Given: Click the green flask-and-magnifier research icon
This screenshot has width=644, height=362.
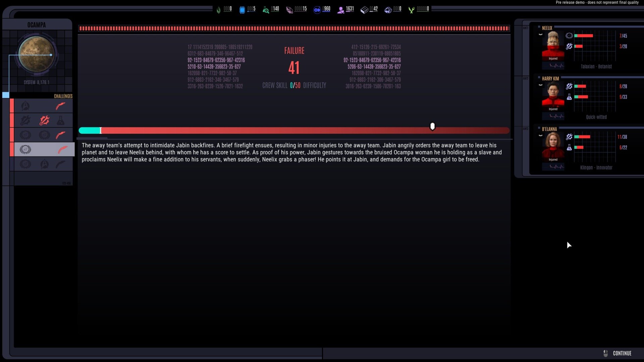Looking at the screenshot, I should coord(266,10).
